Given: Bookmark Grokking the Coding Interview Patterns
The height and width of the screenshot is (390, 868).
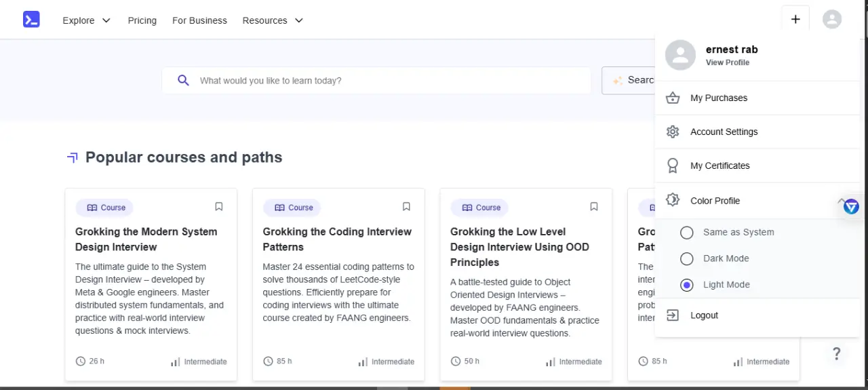Looking at the screenshot, I should pos(406,207).
